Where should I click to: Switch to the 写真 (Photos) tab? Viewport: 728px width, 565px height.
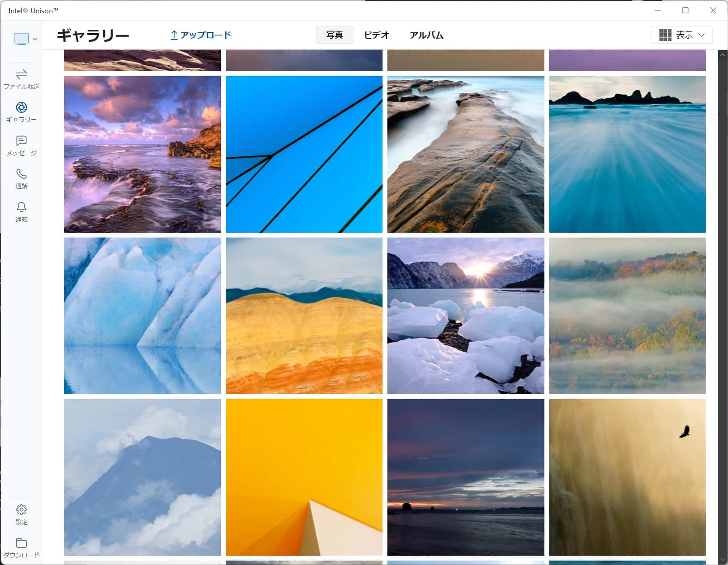(334, 35)
